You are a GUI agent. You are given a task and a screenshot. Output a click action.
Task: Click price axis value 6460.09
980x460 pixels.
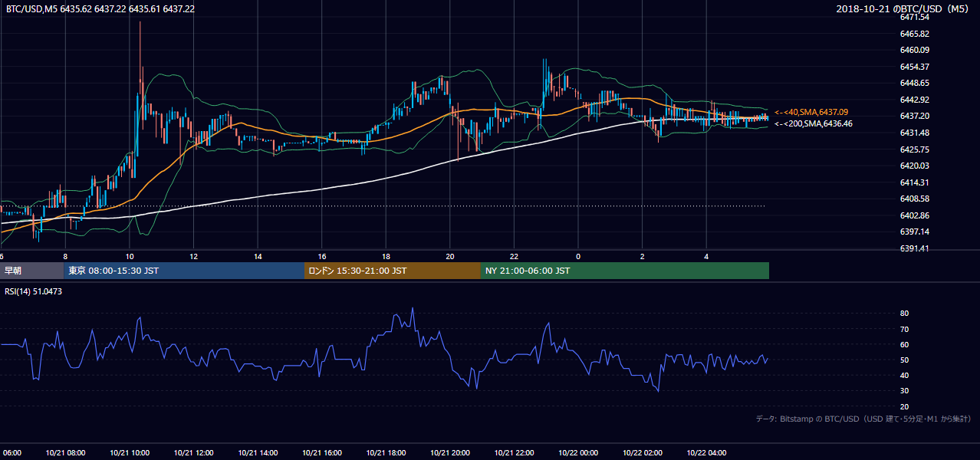[915, 50]
